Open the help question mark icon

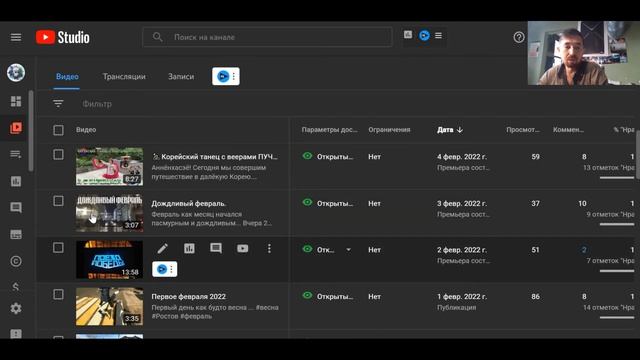519,37
